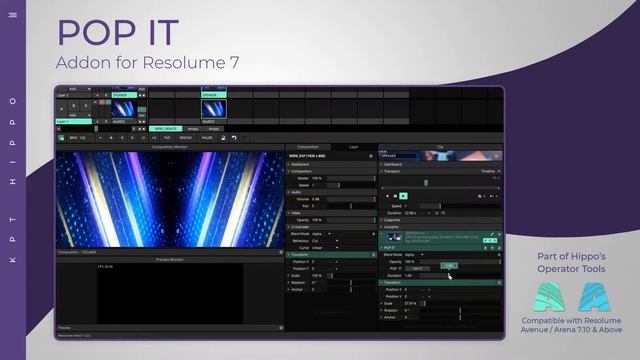Click the clip name field in Clip panel

click(398, 156)
